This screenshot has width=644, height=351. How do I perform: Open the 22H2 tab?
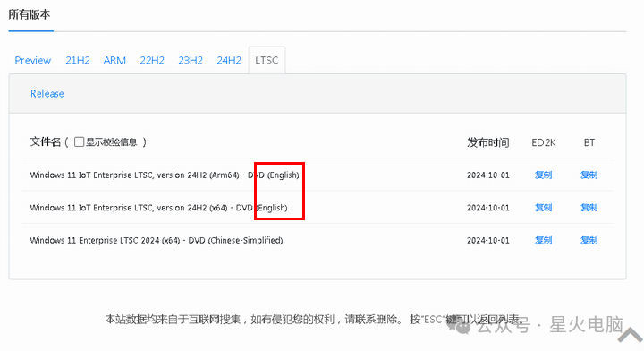pos(152,60)
